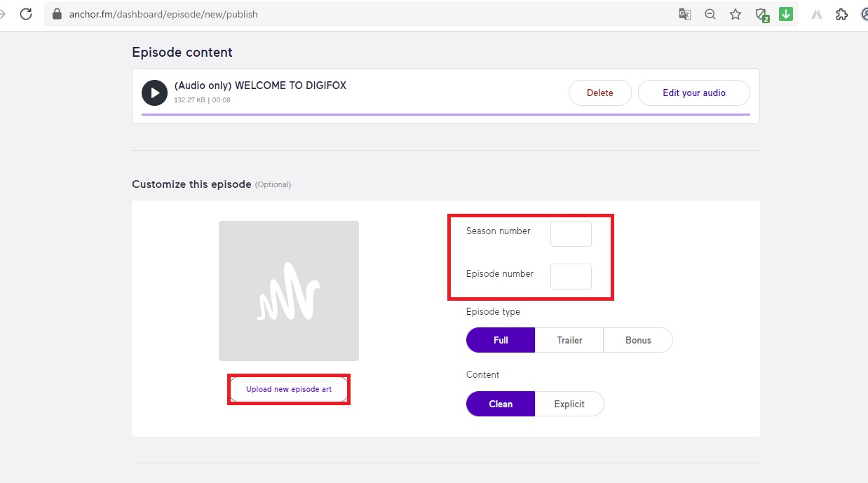
Task: Select the Full episode type
Action: coord(501,340)
